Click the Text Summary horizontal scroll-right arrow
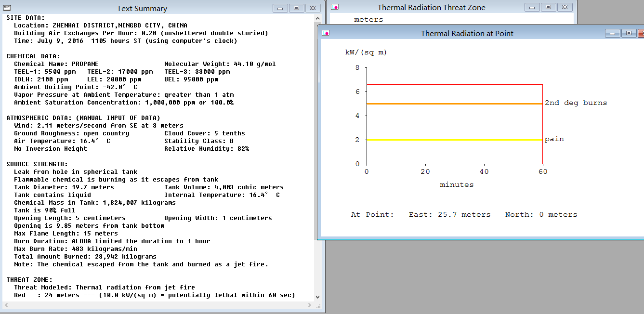The height and width of the screenshot is (314, 644). (x=310, y=305)
